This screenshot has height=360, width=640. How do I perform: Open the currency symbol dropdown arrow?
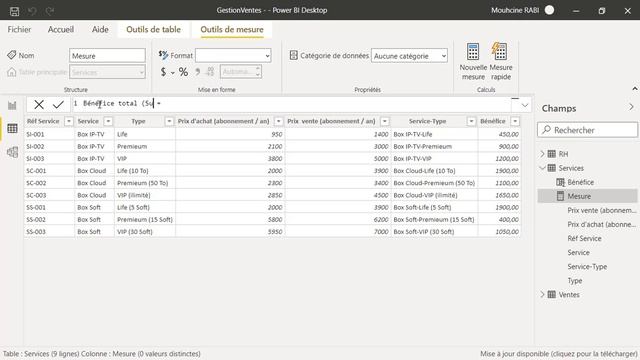click(x=173, y=73)
